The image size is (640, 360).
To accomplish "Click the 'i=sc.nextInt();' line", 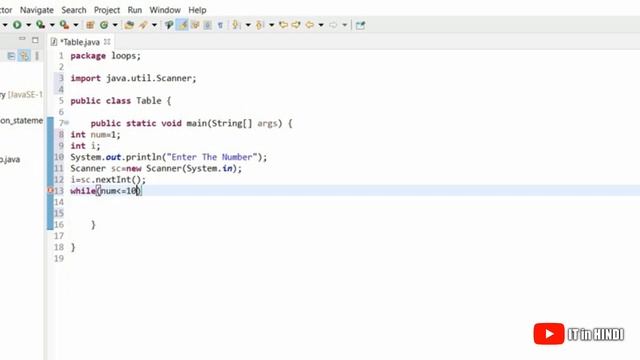I will click(108, 180).
